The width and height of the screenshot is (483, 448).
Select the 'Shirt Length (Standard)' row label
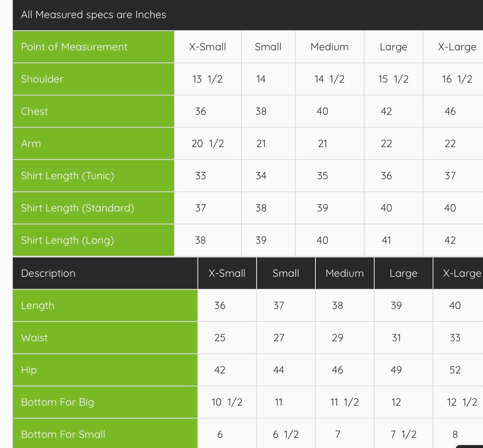click(77, 208)
